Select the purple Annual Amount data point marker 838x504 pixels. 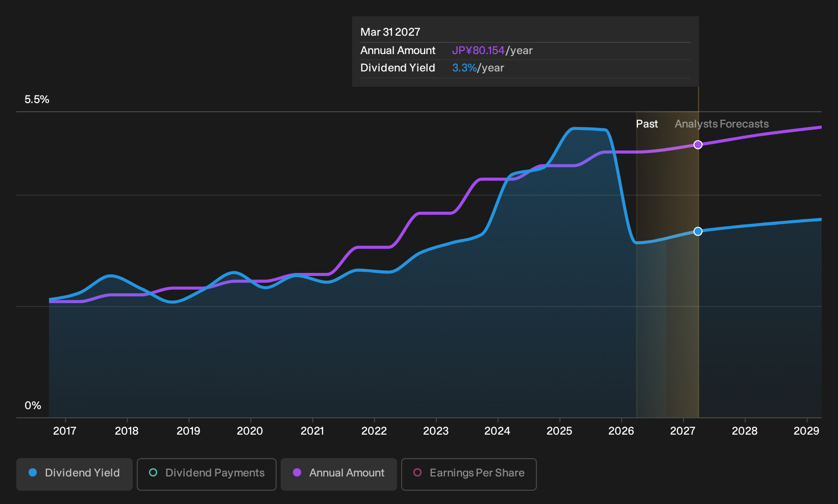point(698,145)
